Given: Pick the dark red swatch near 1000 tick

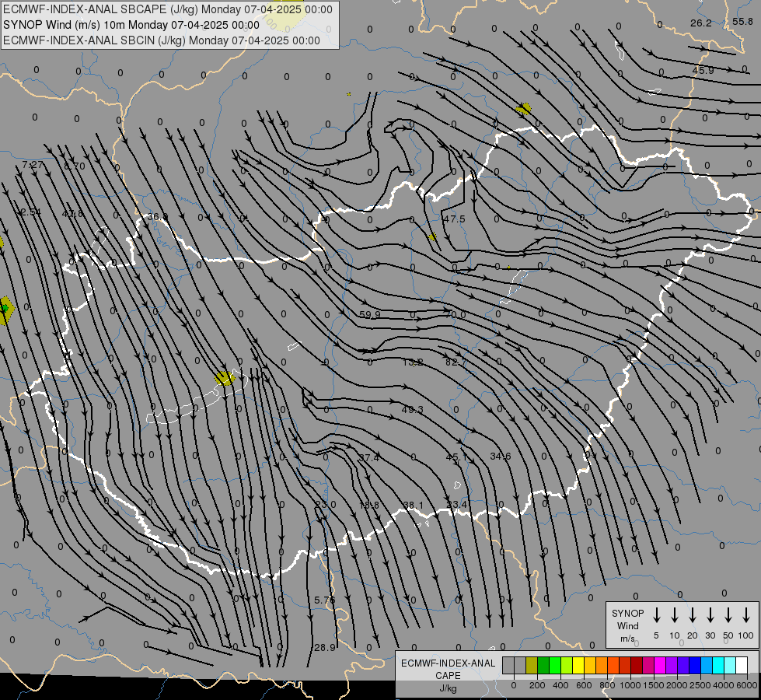Looking at the screenshot, I should click(x=637, y=666).
